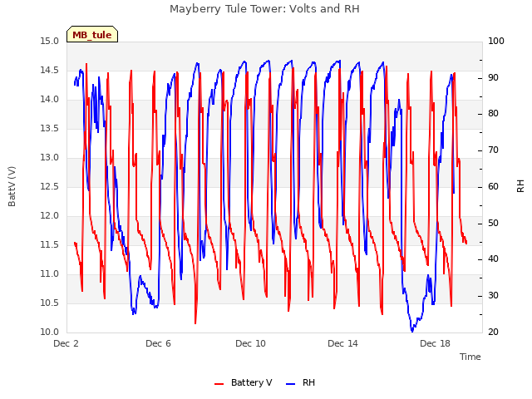Click the 10.0 voltage tick label
Viewport: 532px width, 399px height.
(x=49, y=332)
